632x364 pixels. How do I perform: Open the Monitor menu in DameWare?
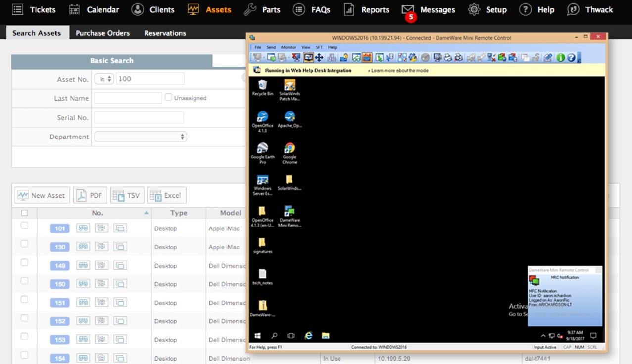[x=289, y=47]
